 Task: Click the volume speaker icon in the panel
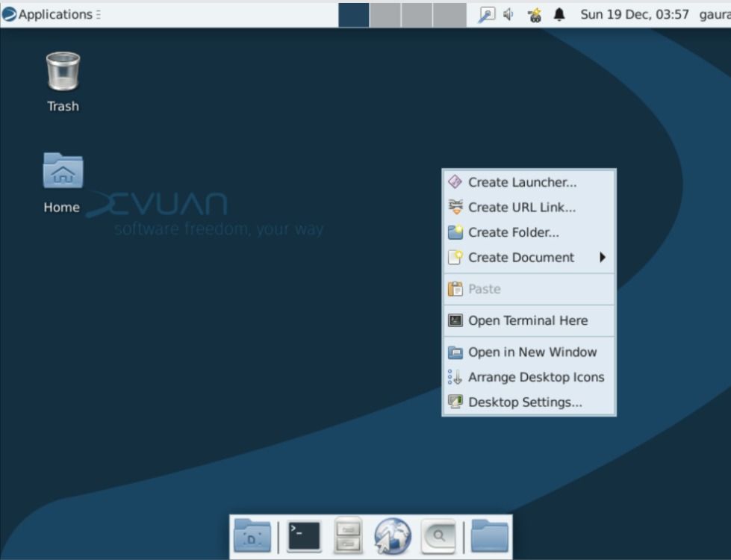508,13
